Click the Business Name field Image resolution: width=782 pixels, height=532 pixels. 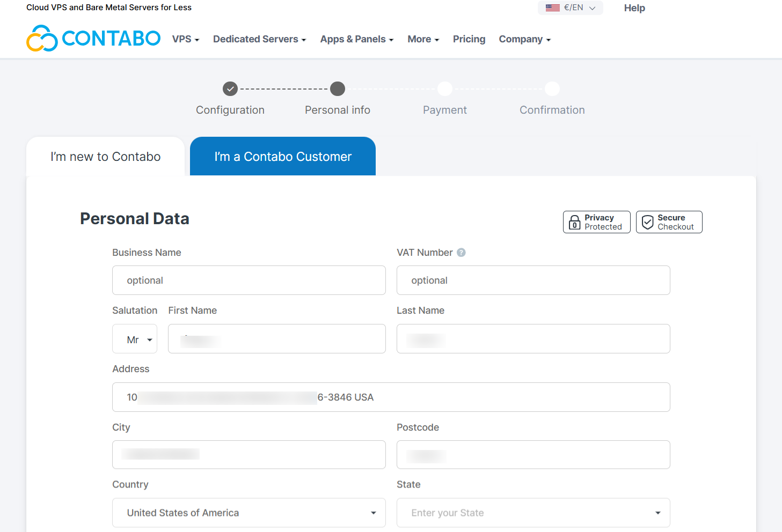point(249,280)
